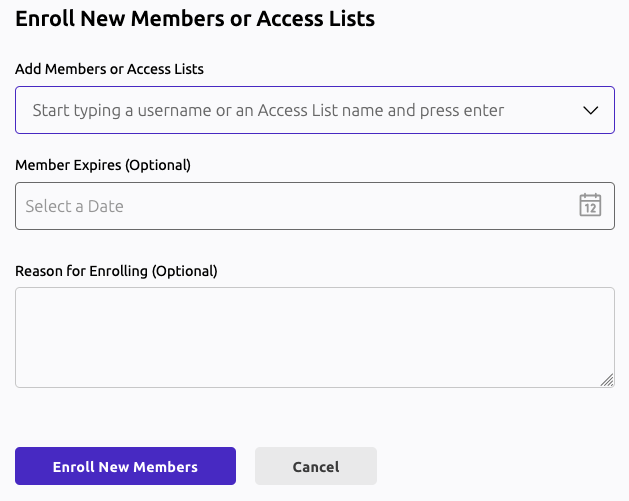Grab the text area resize handle
Screen dimensions: 629x501
pyautogui.click(x=608, y=380)
